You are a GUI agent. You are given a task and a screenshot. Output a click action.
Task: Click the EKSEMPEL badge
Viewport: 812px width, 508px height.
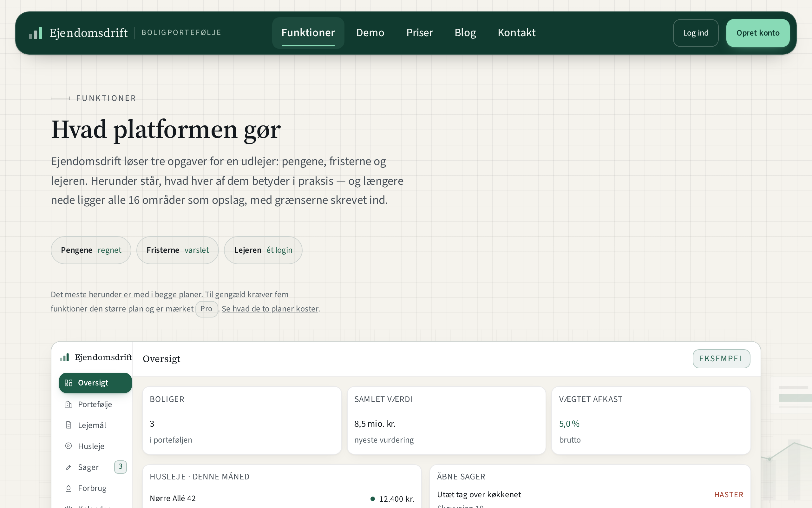pos(721,358)
